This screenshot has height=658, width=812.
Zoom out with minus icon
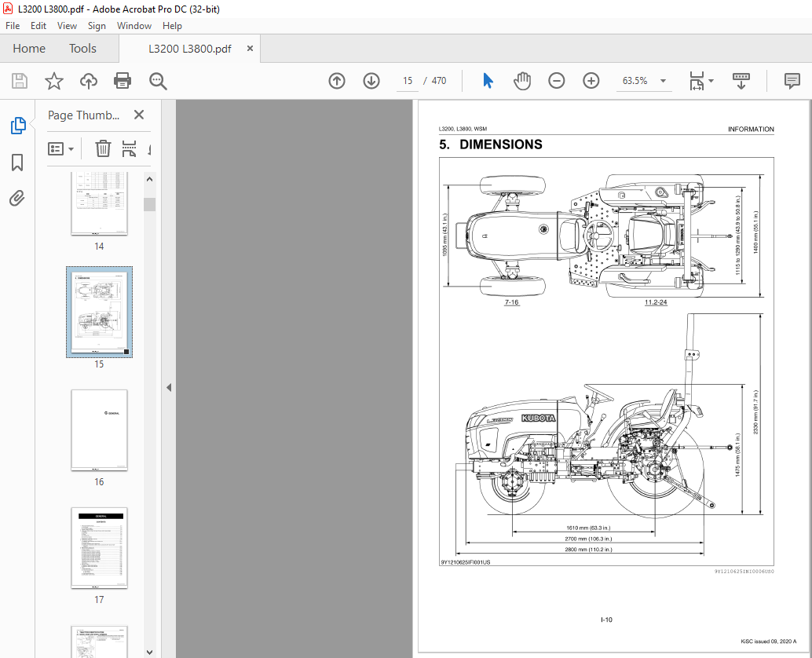pos(557,81)
